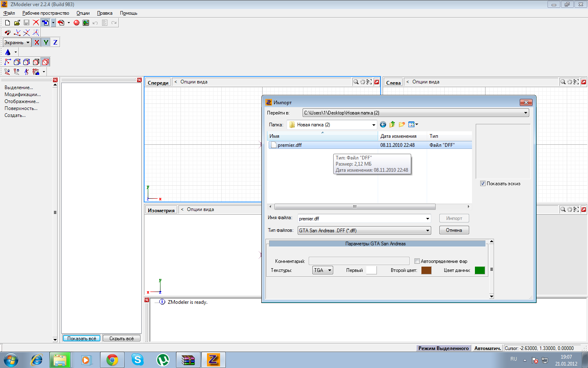
Task: Open the Опции menu
Action: (x=83, y=13)
